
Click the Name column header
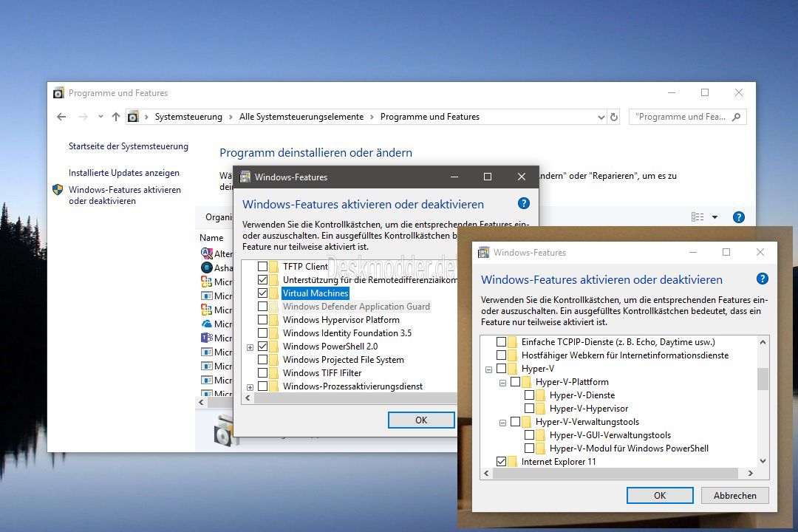[x=212, y=238]
